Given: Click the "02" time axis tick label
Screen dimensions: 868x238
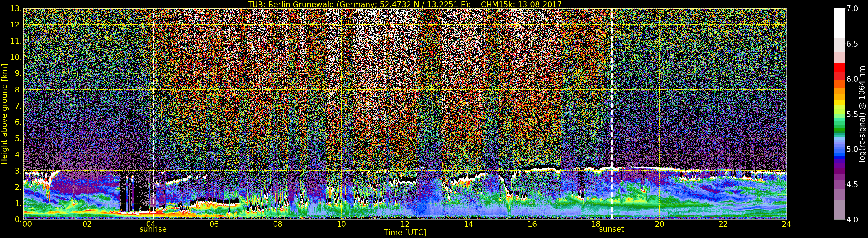Looking at the screenshot, I should tap(87, 224).
